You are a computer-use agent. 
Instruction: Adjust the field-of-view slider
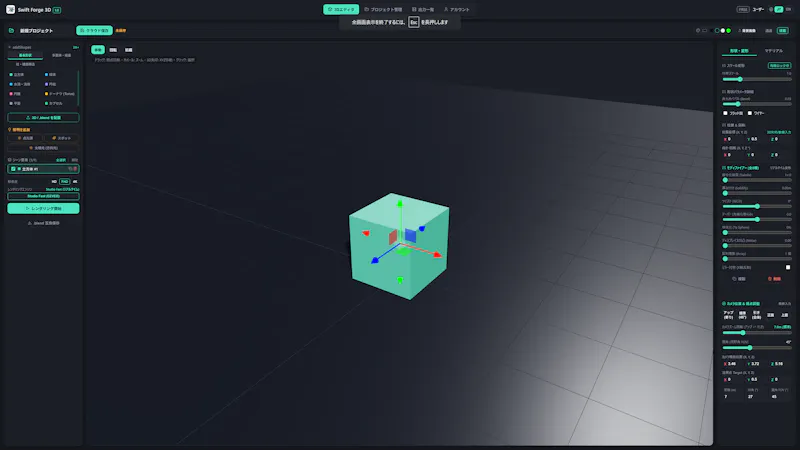pos(757,348)
